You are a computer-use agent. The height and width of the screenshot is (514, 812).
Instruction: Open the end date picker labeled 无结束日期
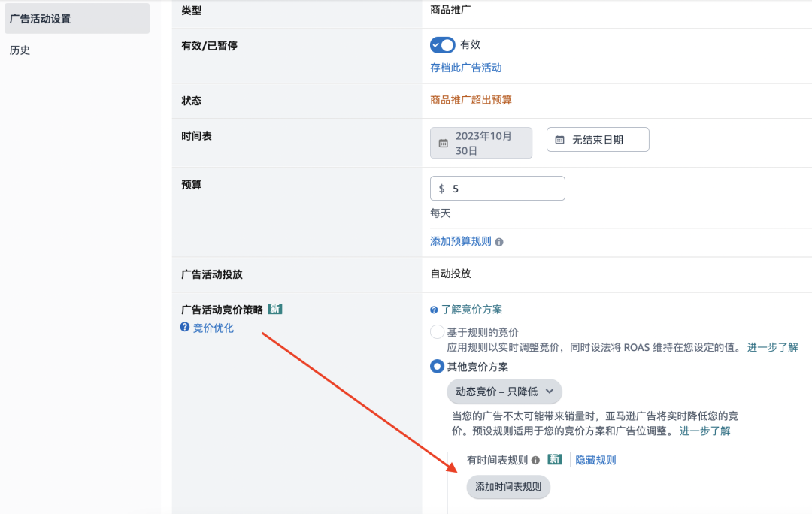(598, 139)
